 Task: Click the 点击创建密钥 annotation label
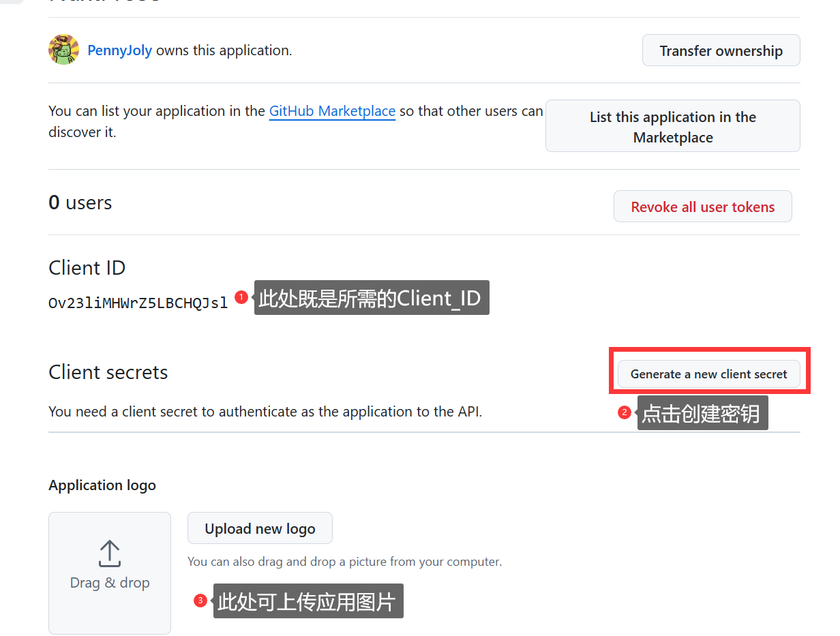click(x=702, y=413)
